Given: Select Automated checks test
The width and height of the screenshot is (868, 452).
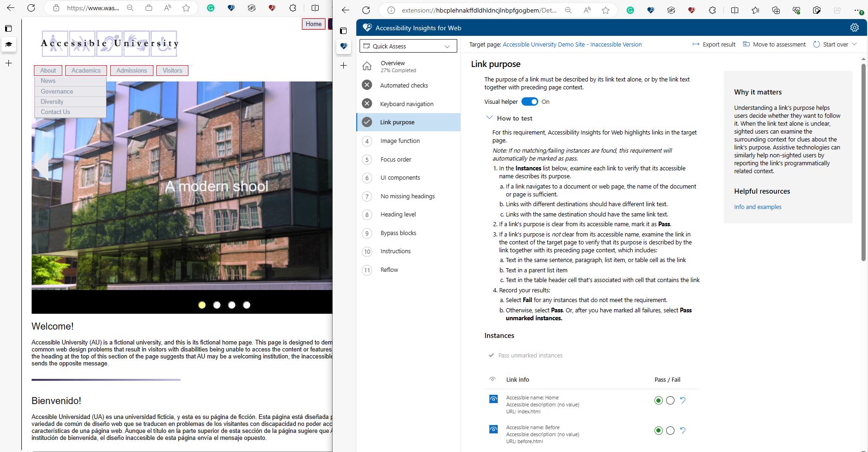Looking at the screenshot, I should [x=408, y=85].
